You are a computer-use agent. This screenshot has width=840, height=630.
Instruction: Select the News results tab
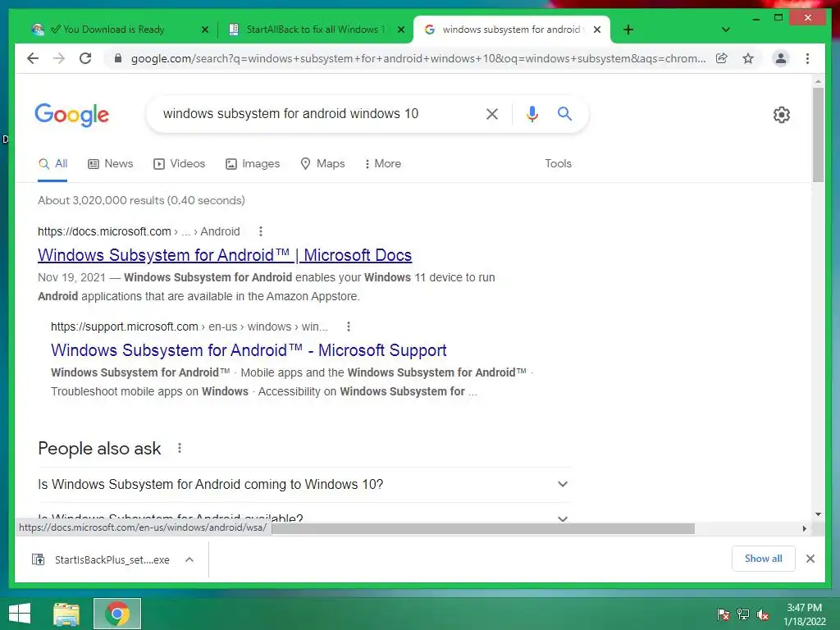click(x=111, y=164)
